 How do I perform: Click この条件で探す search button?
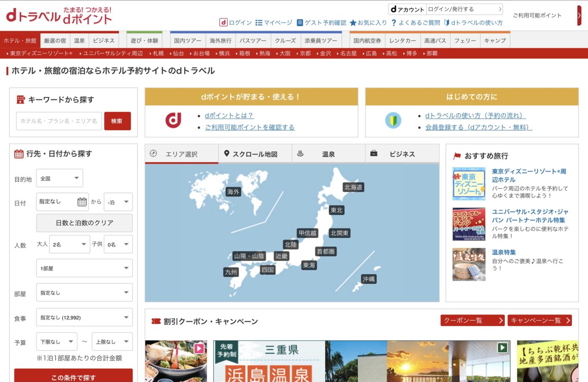point(73,376)
